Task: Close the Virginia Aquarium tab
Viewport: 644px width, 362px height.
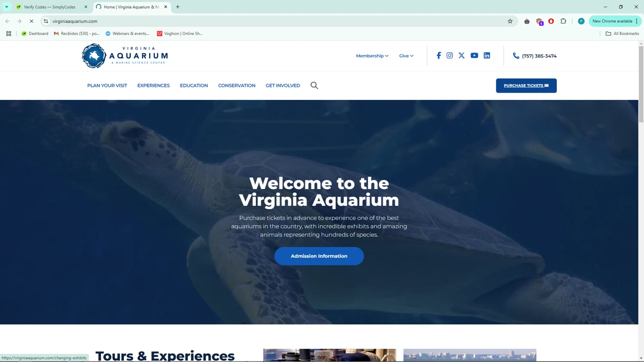Action: [166, 7]
